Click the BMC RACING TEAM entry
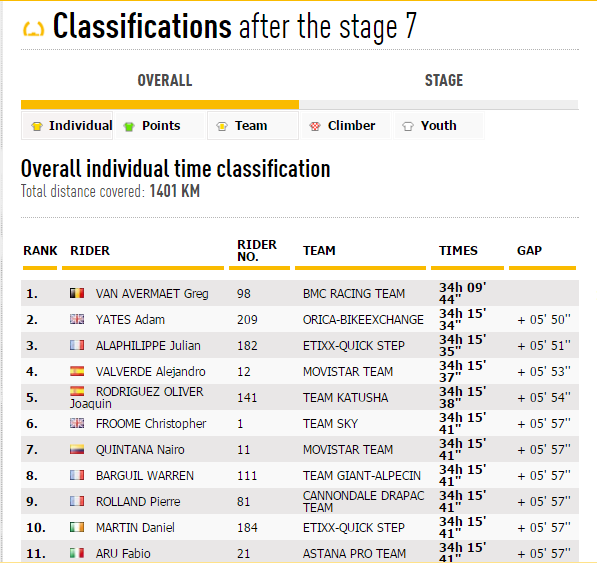This screenshot has width=597, height=563. pos(354,293)
